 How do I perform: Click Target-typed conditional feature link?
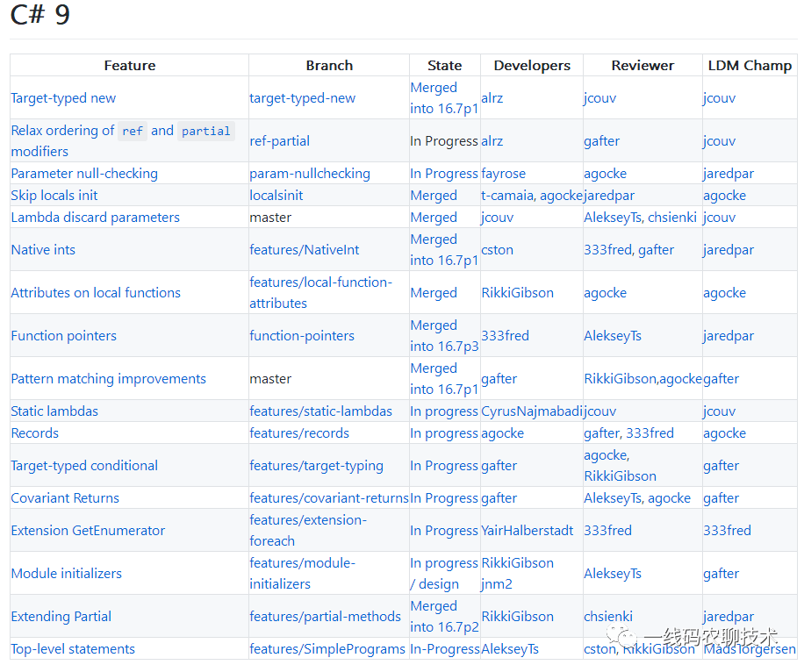click(x=84, y=466)
